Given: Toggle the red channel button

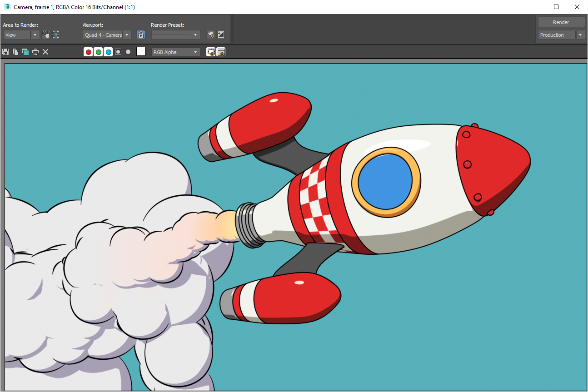Looking at the screenshot, I should pos(89,52).
